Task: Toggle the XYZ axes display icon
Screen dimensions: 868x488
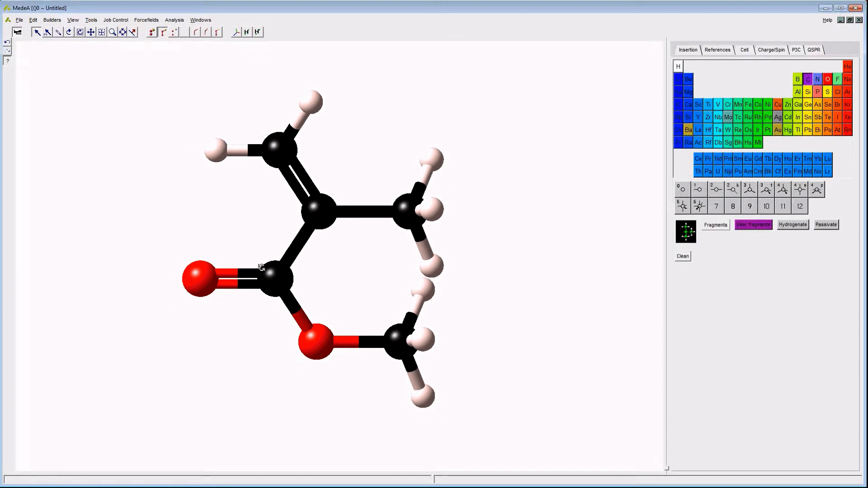Action: (x=236, y=32)
